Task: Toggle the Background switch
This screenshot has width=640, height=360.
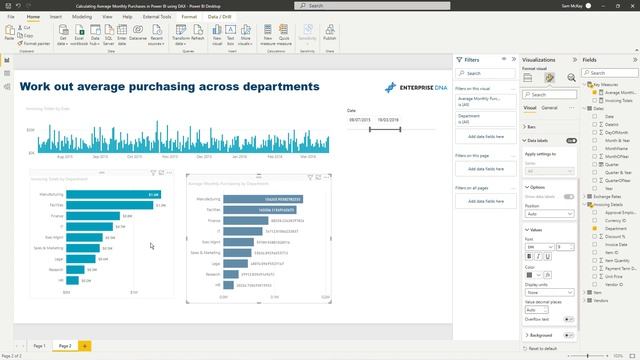Action: tap(569, 335)
